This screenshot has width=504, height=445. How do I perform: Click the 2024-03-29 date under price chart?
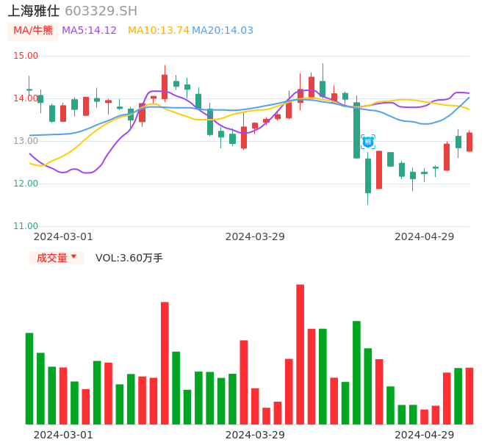tap(255, 236)
